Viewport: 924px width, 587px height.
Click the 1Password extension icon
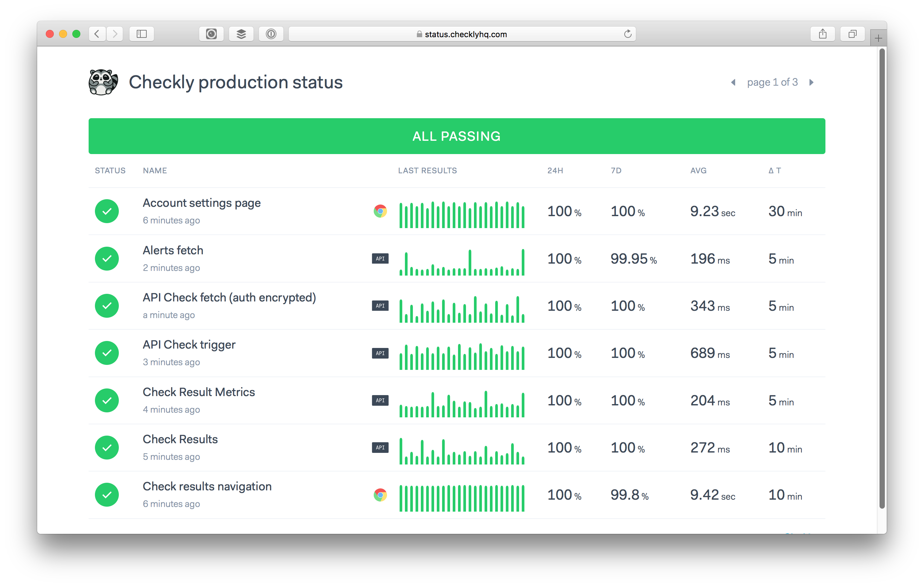tap(271, 34)
